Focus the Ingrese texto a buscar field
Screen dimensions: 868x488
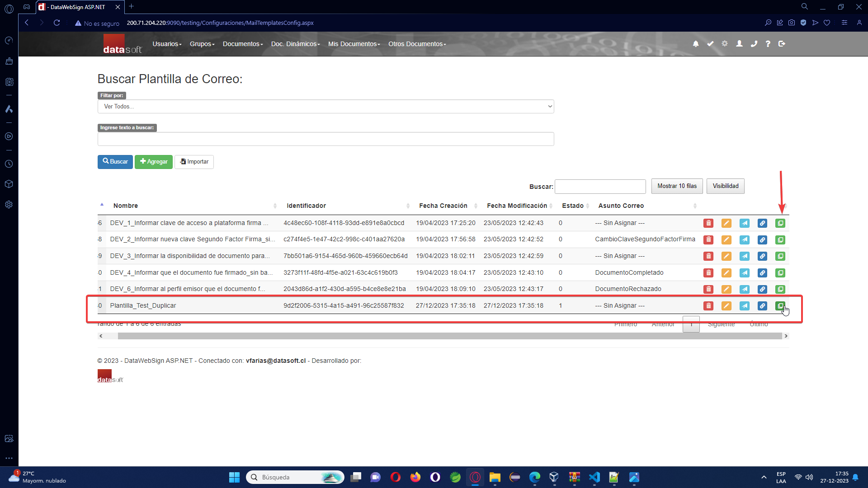pyautogui.click(x=325, y=139)
